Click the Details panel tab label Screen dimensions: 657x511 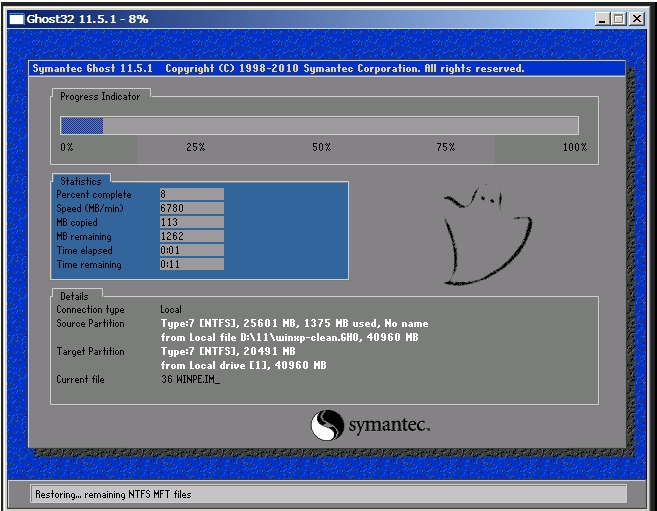(x=74, y=296)
